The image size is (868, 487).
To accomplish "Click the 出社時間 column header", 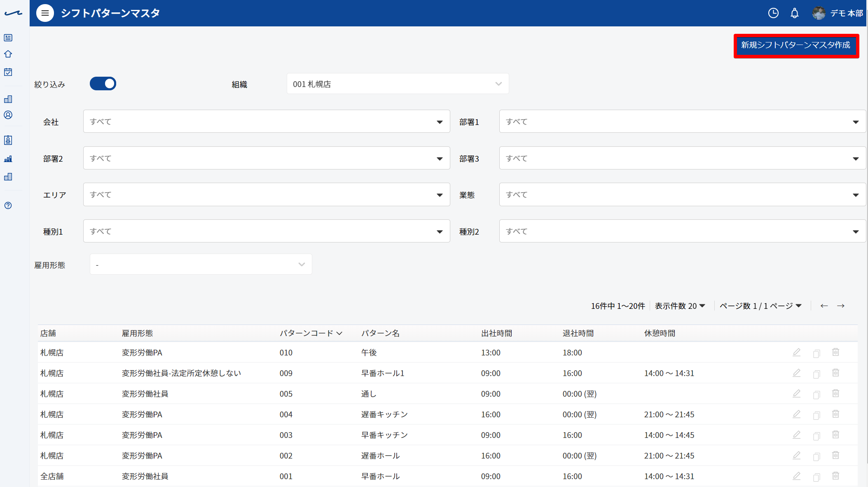I will [x=496, y=333].
